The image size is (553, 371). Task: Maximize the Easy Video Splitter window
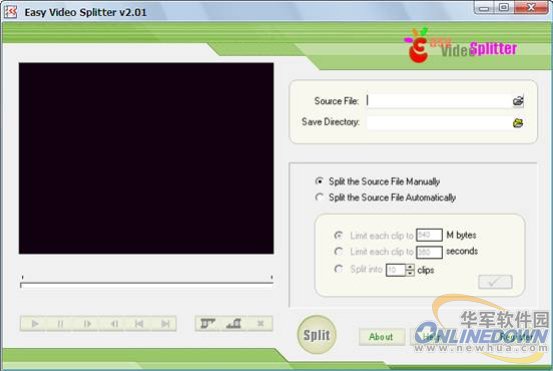tap(505, 7)
